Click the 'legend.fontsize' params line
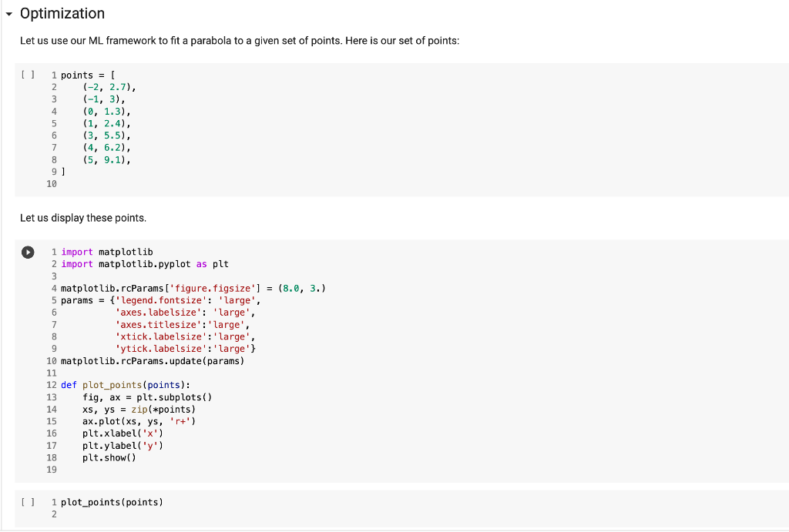This screenshot has height=532, width=789. point(161,300)
